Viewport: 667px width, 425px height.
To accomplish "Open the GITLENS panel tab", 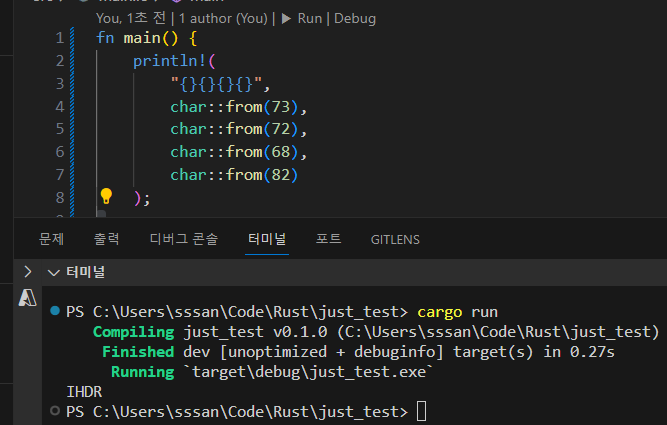I will [x=395, y=240].
